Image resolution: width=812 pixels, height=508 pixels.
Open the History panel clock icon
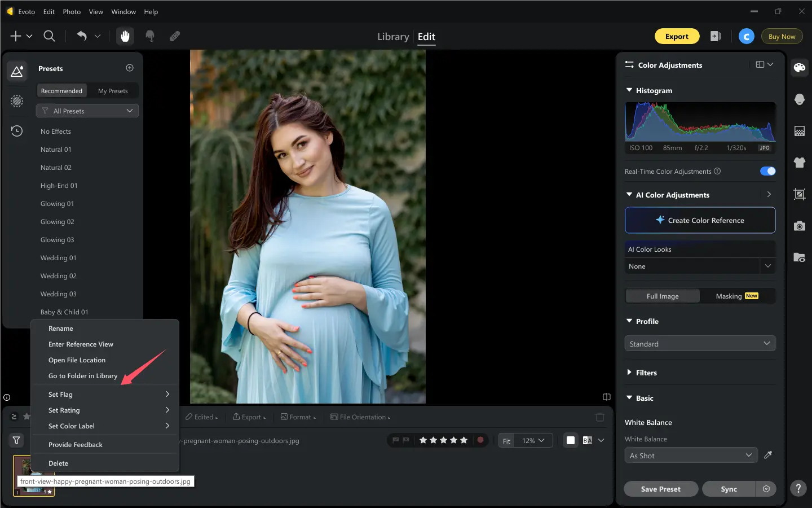pyautogui.click(x=17, y=131)
